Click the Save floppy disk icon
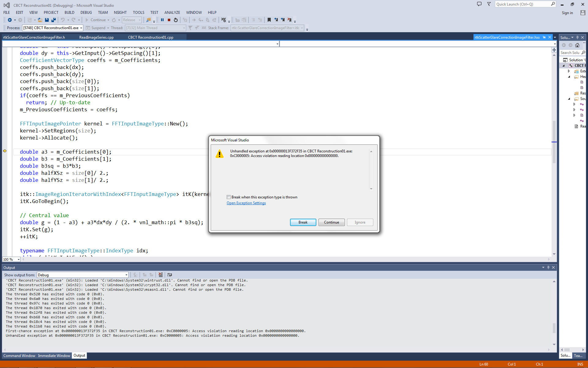 47,20
